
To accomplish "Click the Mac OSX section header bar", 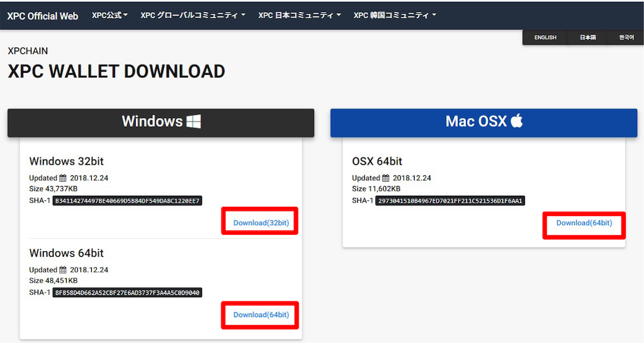I will 484,122.
